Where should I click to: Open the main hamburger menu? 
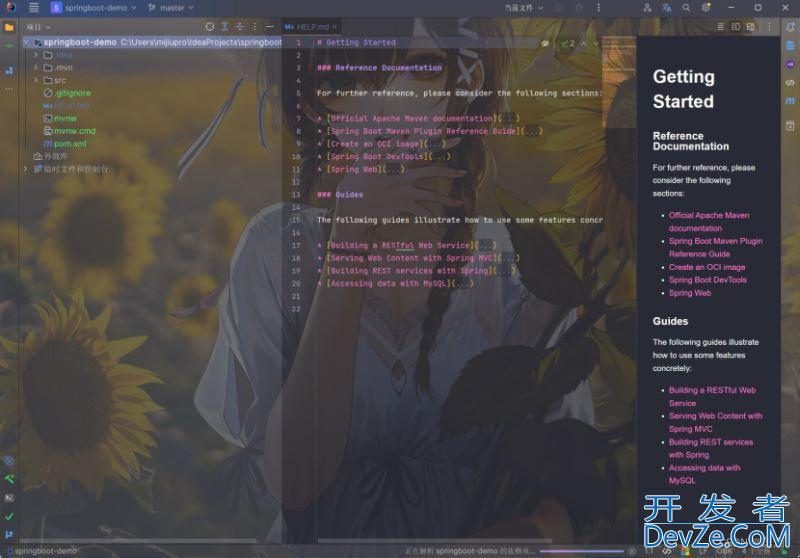click(34, 8)
